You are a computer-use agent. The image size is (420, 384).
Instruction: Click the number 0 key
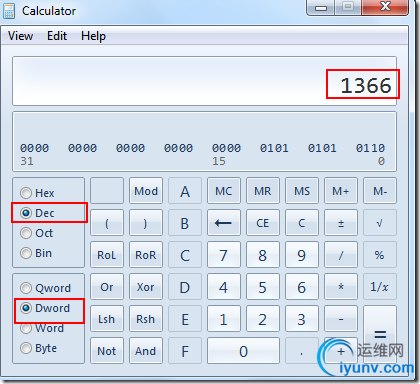[x=243, y=351]
